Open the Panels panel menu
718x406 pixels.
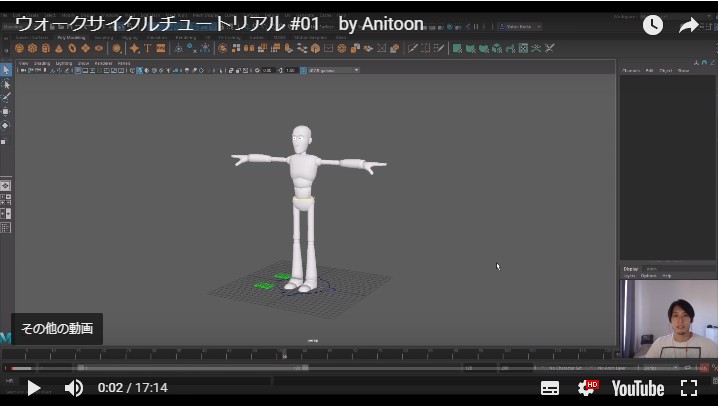[x=124, y=63]
